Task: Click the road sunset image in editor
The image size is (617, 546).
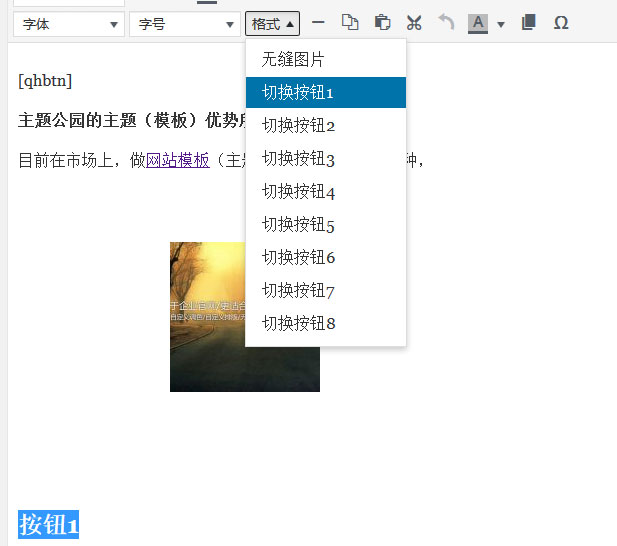Action: (x=244, y=316)
